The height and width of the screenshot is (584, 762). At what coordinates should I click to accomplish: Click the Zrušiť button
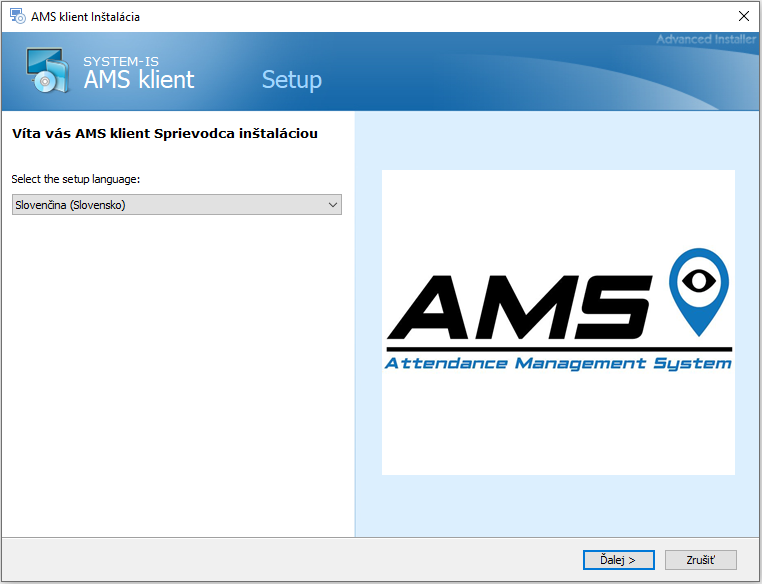click(700, 560)
